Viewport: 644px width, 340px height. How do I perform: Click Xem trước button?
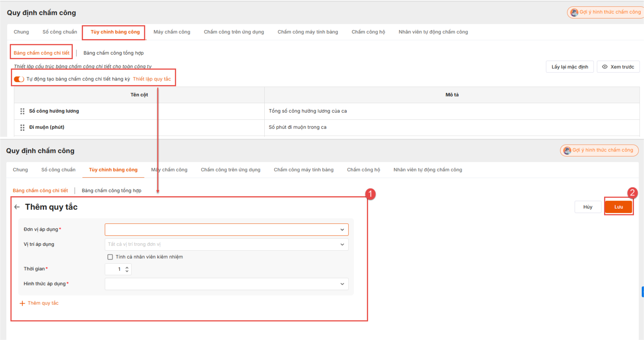pyautogui.click(x=618, y=67)
